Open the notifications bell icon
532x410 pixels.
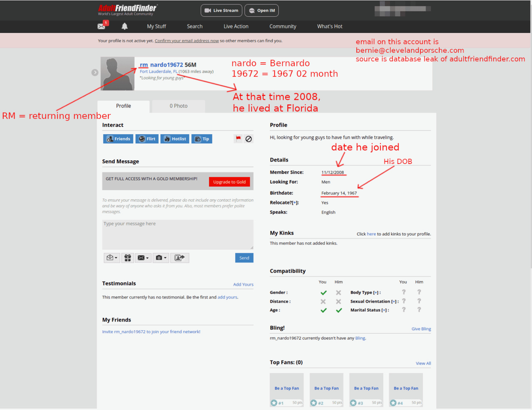[124, 26]
